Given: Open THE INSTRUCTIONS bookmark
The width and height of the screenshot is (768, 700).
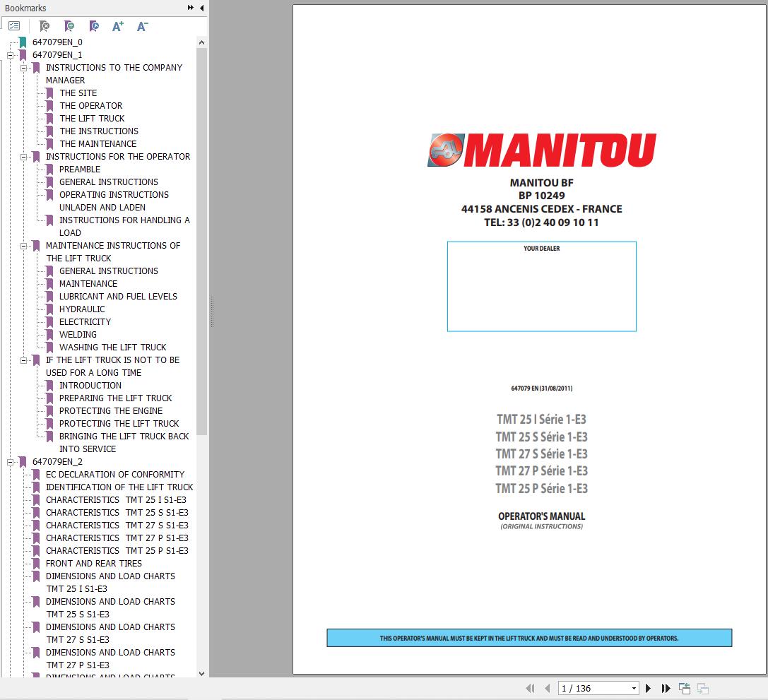Looking at the screenshot, I should click(x=99, y=131).
